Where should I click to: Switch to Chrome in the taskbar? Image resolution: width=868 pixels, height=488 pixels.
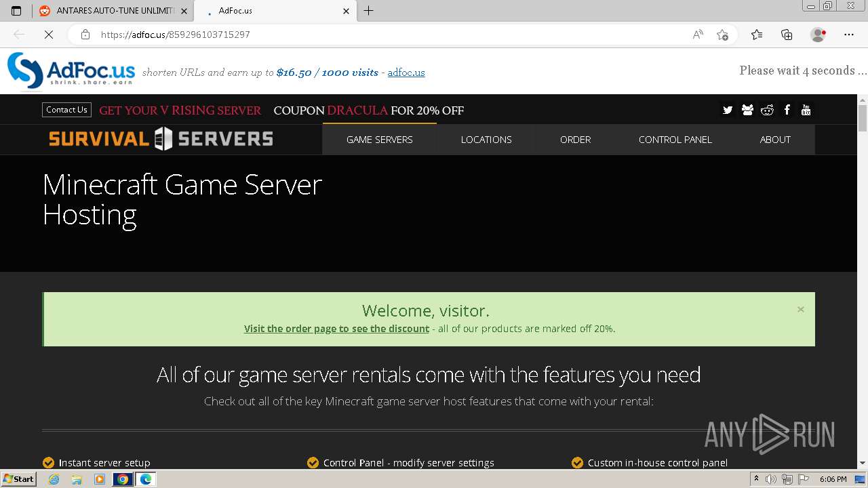click(123, 479)
